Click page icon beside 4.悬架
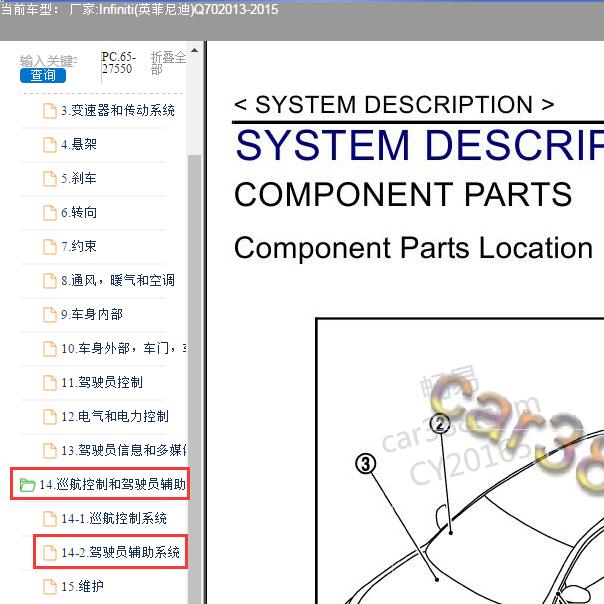This screenshot has width=604, height=604. click(50, 145)
